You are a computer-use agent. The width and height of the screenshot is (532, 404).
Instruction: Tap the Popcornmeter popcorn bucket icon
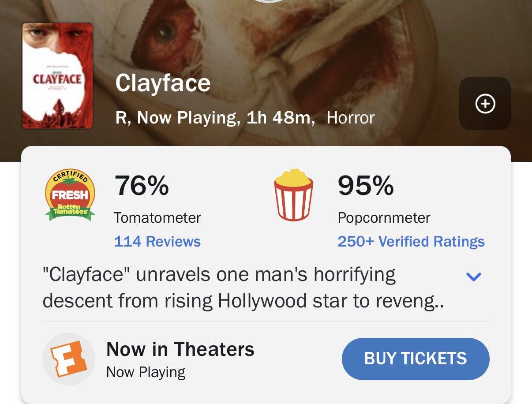(294, 195)
